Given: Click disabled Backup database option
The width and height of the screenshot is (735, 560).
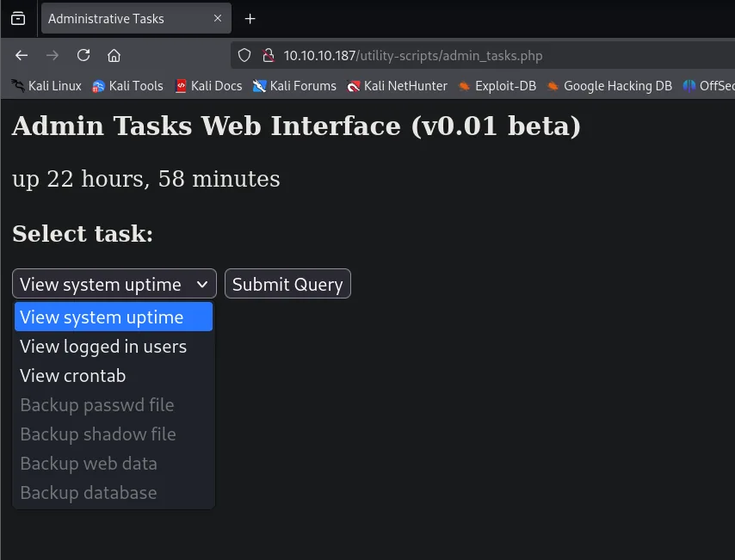Looking at the screenshot, I should pyautogui.click(x=114, y=493).
